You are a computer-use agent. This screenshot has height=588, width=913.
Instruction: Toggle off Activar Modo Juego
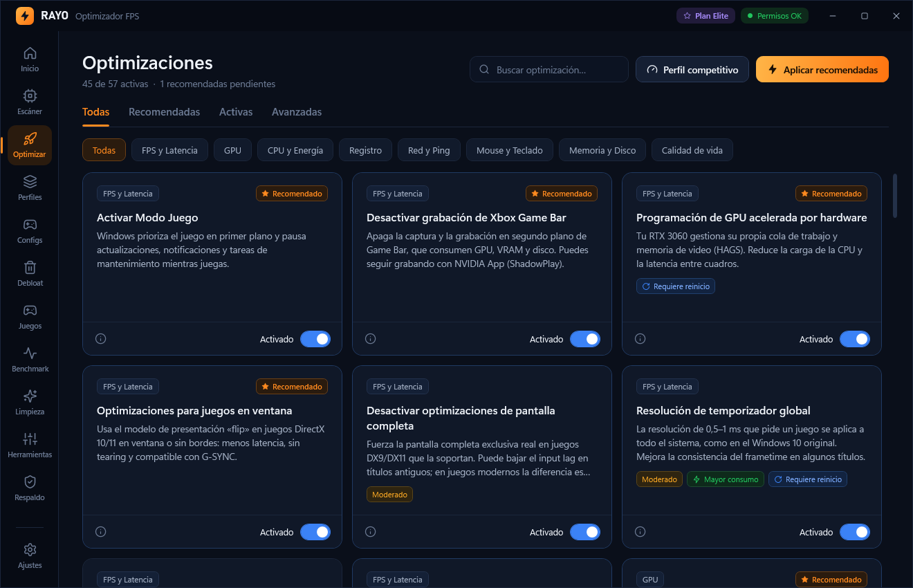click(x=315, y=339)
